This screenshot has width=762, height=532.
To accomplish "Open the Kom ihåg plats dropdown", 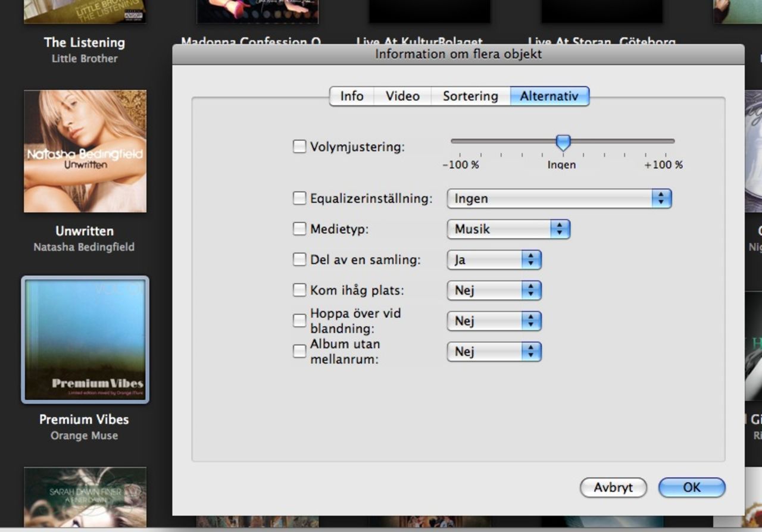I will click(x=494, y=290).
